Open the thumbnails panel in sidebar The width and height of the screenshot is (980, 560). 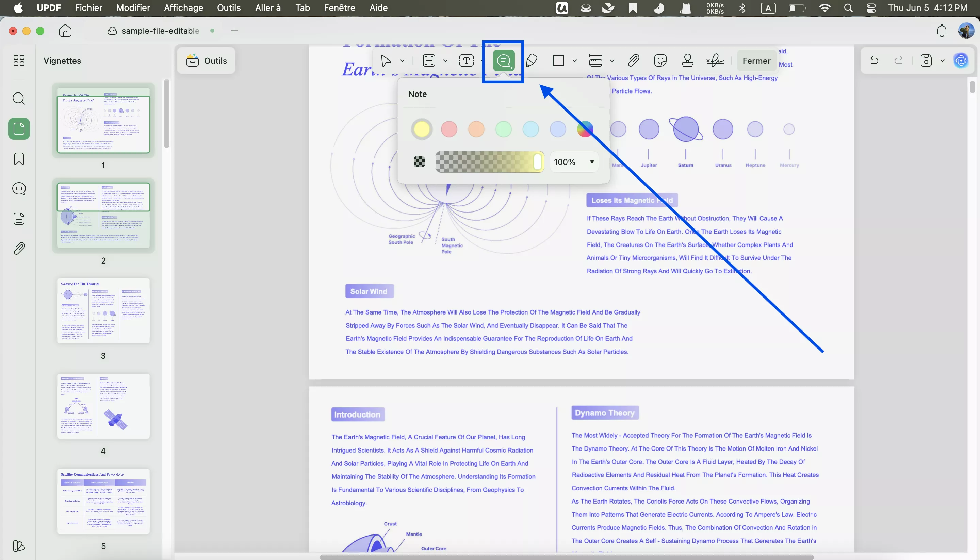click(x=19, y=129)
